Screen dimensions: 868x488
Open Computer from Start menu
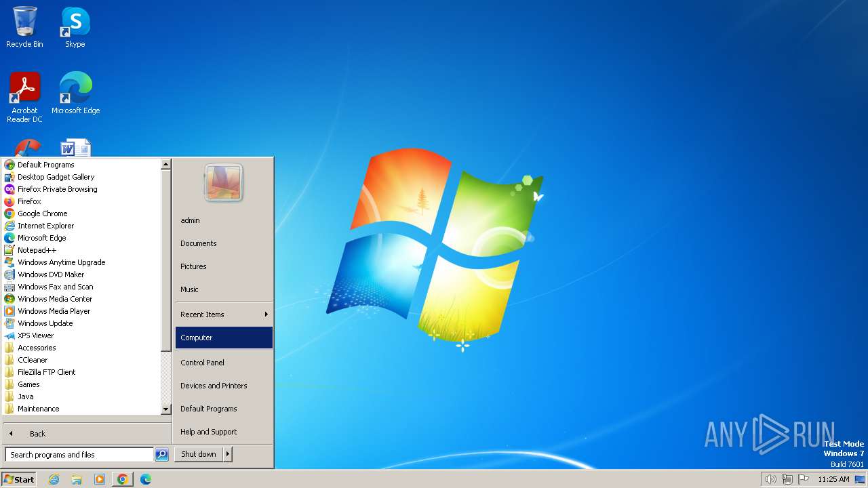click(x=224, y=338)
